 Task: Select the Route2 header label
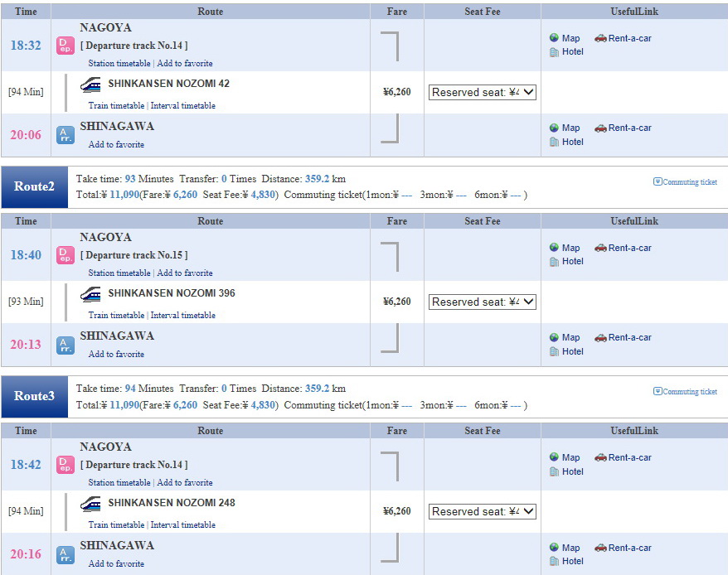pos(34,186)
